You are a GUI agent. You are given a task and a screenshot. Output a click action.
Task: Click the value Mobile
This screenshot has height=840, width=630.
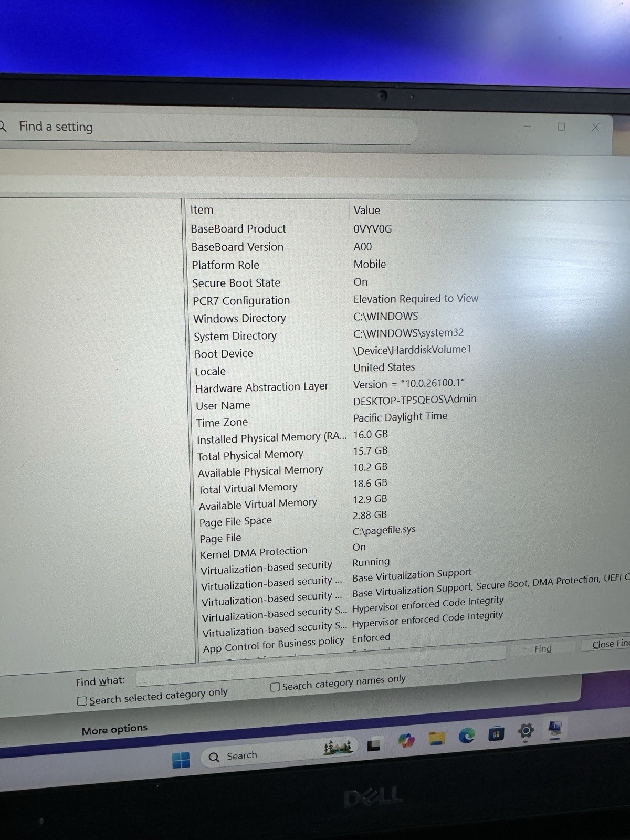[370, 265]
